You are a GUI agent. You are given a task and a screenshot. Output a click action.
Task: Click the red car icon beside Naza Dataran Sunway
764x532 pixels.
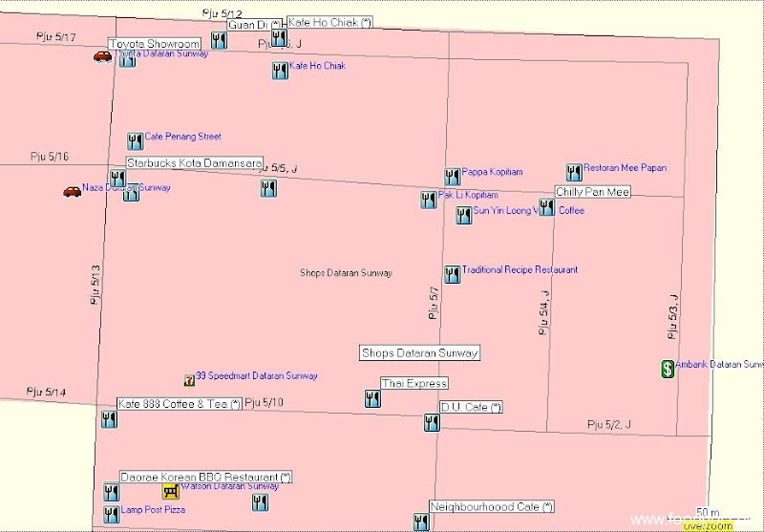[x=73, y=192]
